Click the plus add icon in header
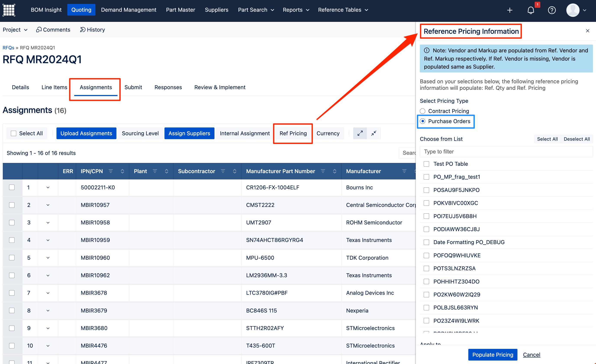The height and width of the screenshot is (364, 596). (x=510, y=10)
